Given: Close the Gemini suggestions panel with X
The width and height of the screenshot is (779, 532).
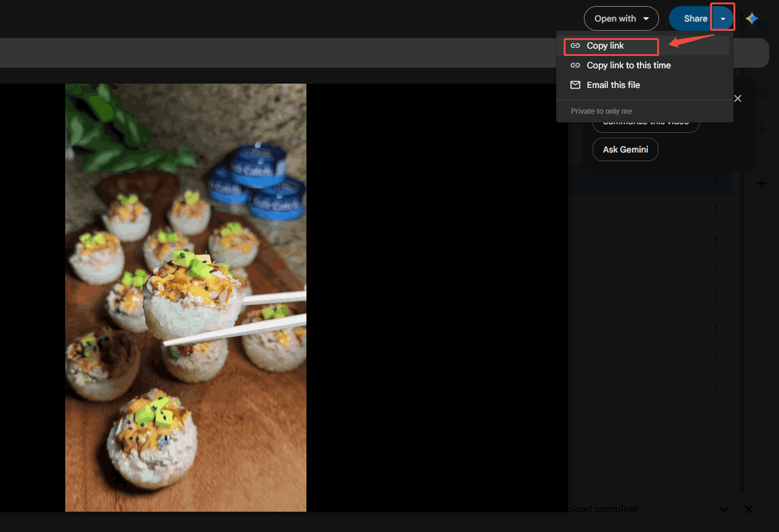Looking at the screenshot, I should click(x=738, y=98).
